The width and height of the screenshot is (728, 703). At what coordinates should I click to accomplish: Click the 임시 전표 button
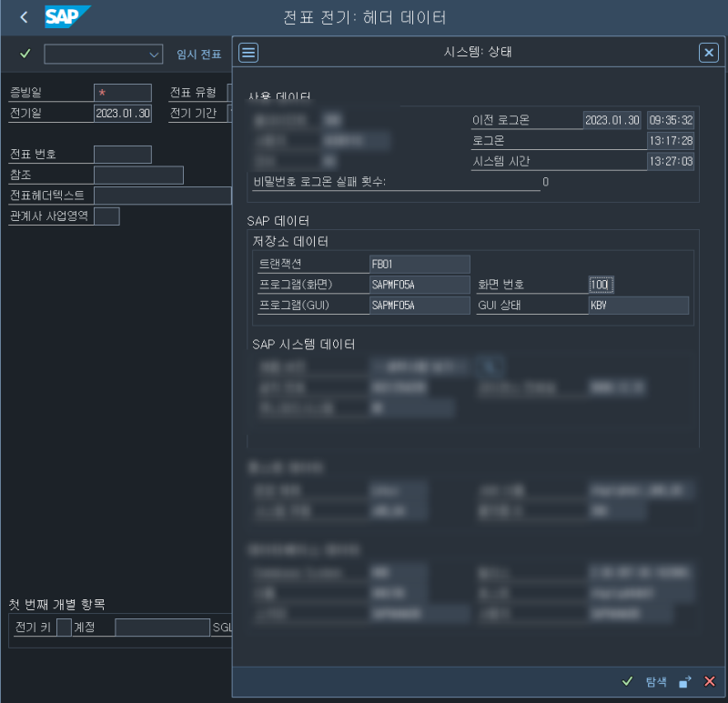(x=198, y=54)
